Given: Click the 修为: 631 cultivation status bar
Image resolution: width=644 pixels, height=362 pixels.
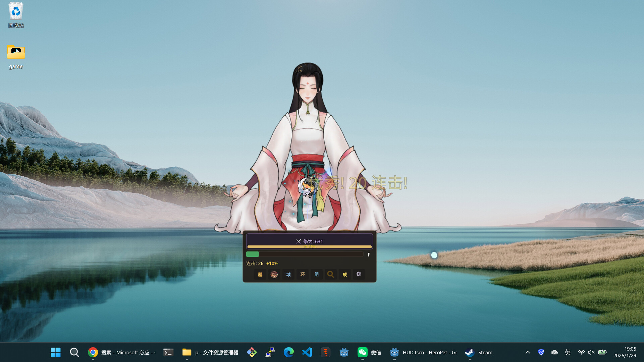Looking at the screenshot, I should [x=309, y=241].
